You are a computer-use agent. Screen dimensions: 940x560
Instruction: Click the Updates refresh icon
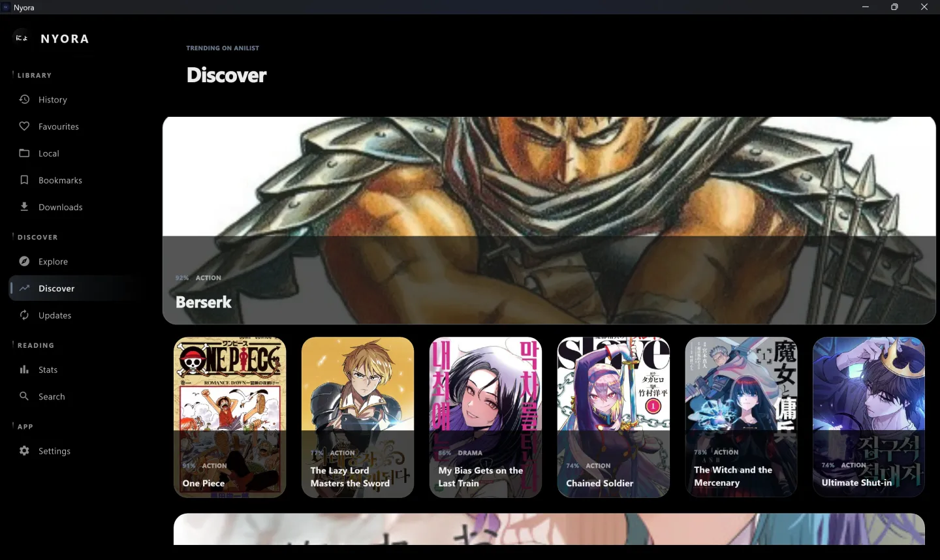click(x=24, y=315)
